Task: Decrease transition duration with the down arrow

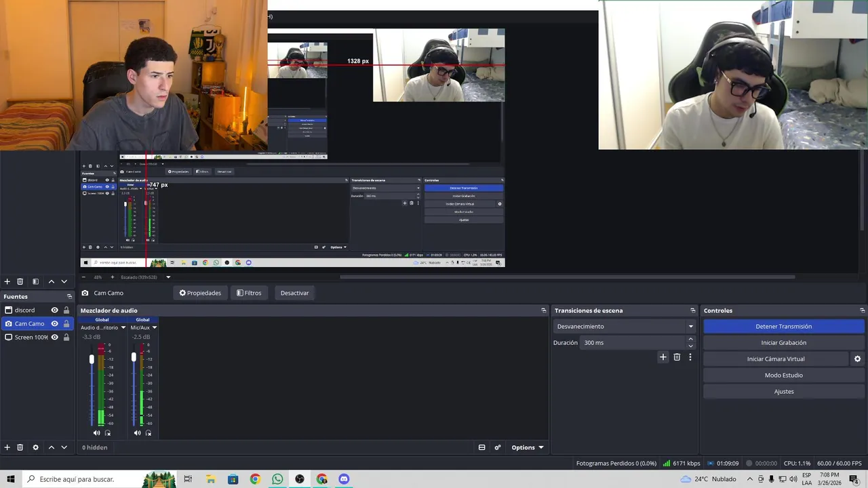Action: (x=691, y=346)
